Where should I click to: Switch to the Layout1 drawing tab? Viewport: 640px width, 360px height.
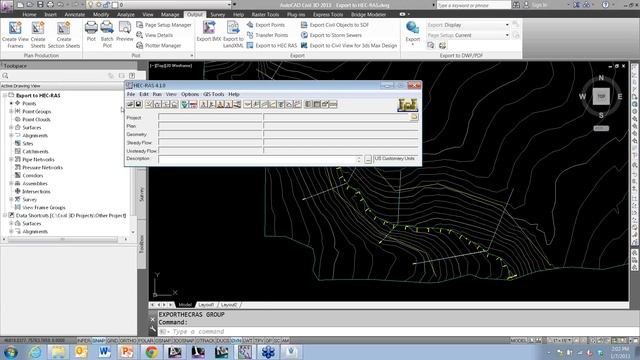(206, 305)
